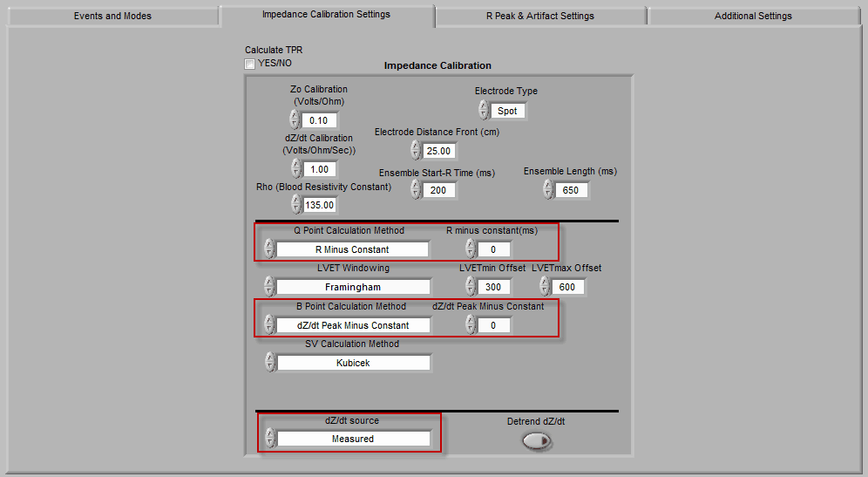The height and width of the screenshot is (477, 868).
Task: Open the Additional Settings tab
Action: (753, 16)
